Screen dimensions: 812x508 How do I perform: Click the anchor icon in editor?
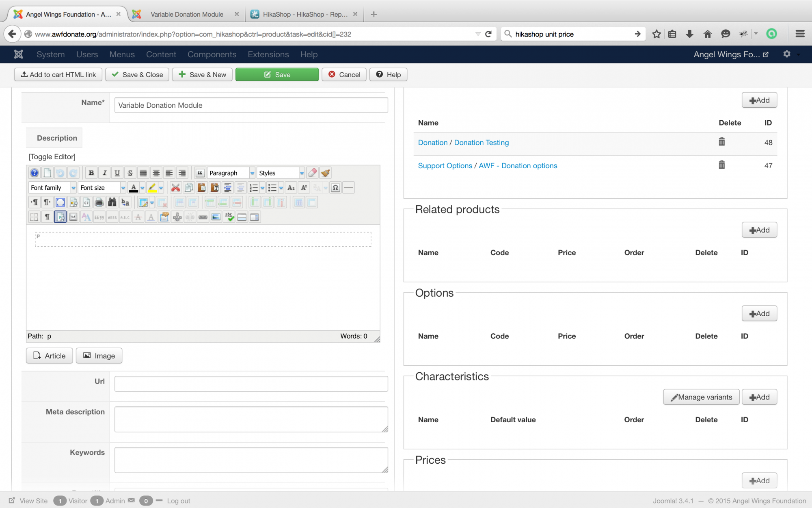pyautogui.click(x=177, y=217)
